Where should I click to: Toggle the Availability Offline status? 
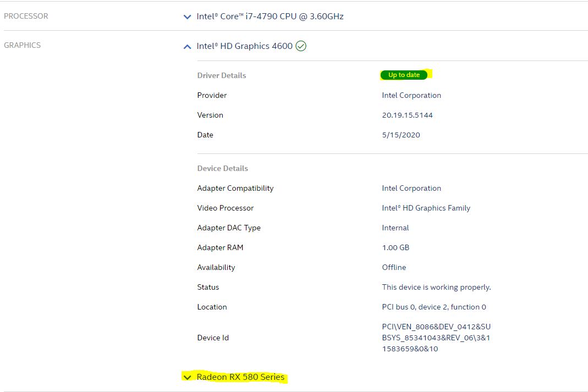tap(394, 267)
